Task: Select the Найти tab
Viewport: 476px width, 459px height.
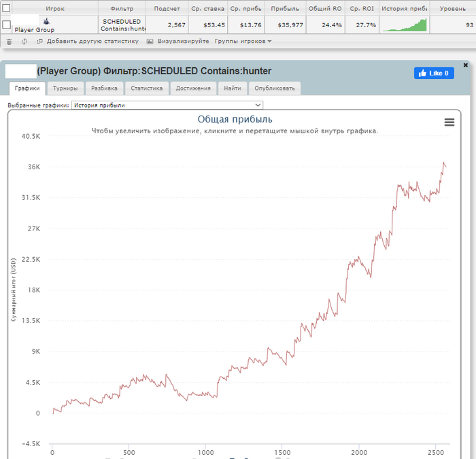Action: pos(233,88)
